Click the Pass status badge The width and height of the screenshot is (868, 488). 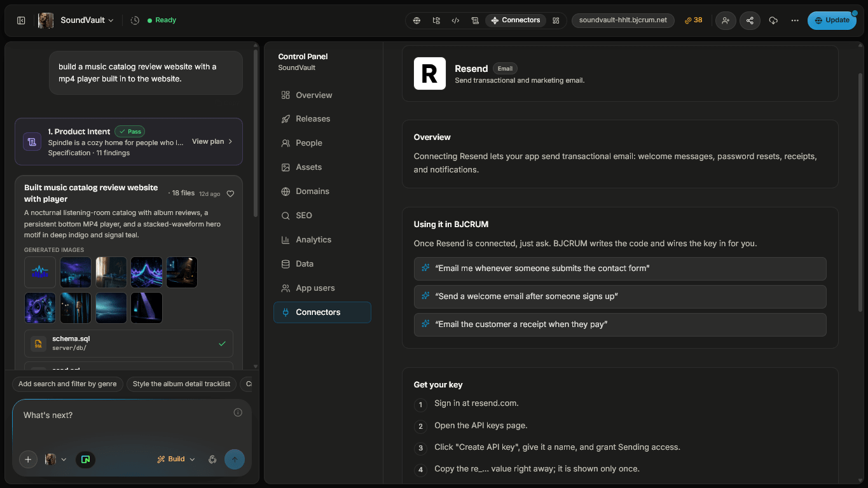(130, 132)
